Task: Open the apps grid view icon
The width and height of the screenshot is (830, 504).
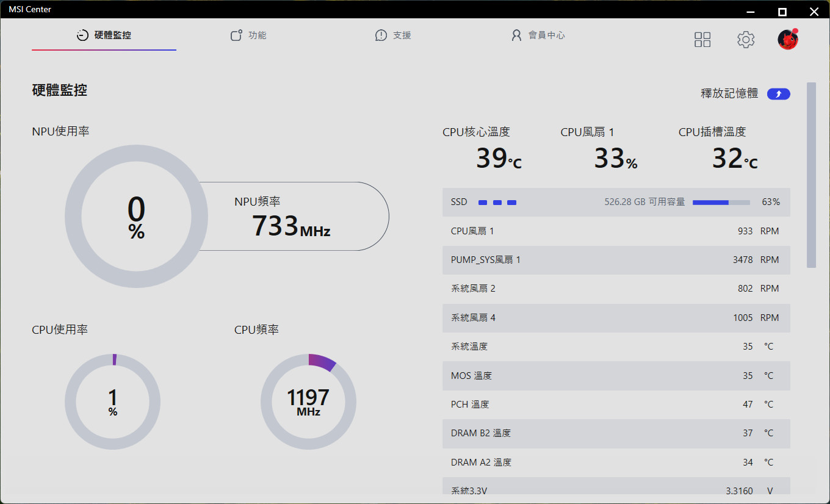Action: pos(702,40)
